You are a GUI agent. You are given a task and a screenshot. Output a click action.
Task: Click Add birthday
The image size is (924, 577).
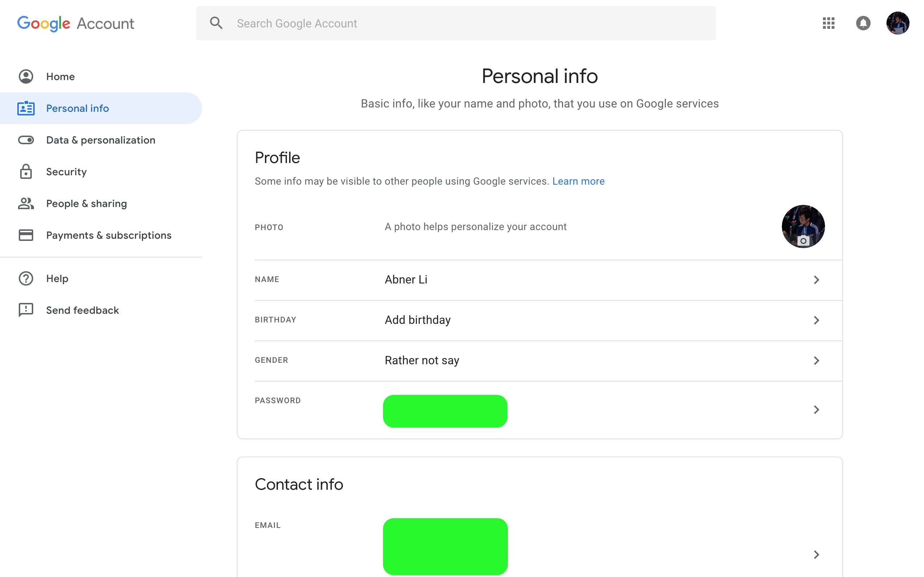pyautogui.click(x=417, y=320)
